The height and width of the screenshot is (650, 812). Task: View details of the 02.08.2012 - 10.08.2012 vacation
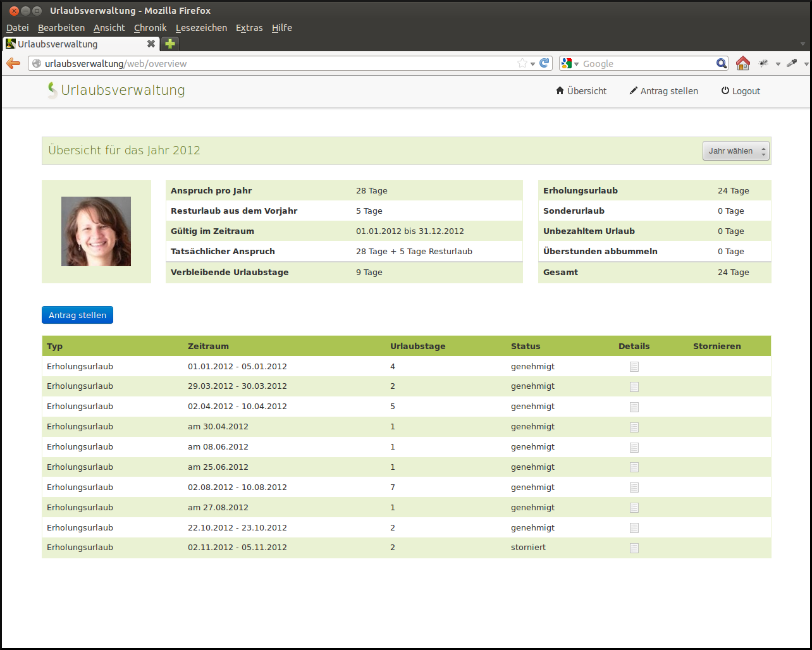pos(634,487)
